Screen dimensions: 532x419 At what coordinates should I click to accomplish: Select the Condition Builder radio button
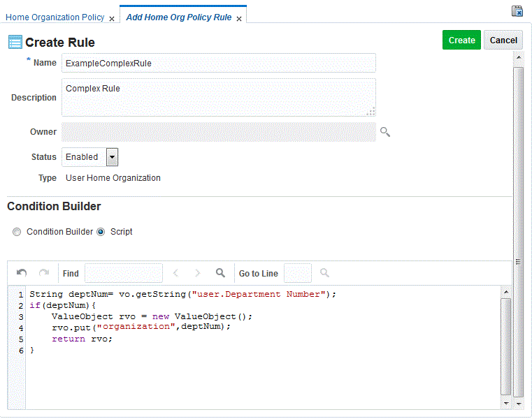point(17,232)
